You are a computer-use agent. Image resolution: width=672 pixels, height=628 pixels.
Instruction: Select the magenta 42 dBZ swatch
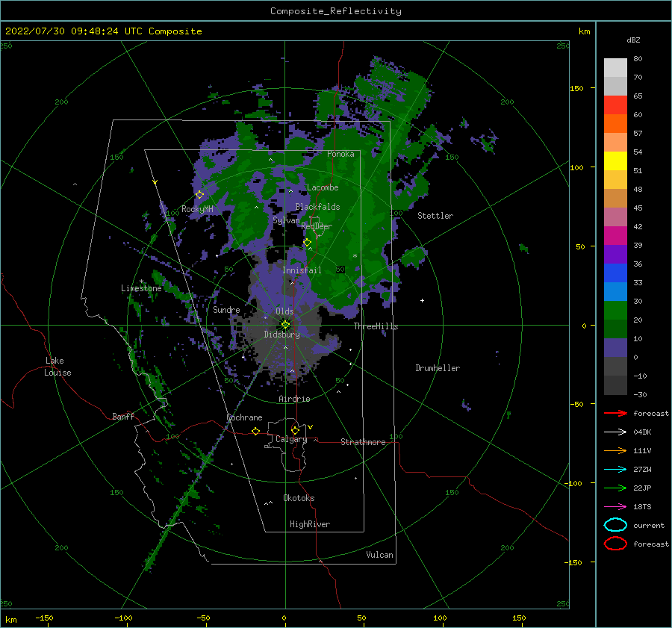(x=615, y=235)
